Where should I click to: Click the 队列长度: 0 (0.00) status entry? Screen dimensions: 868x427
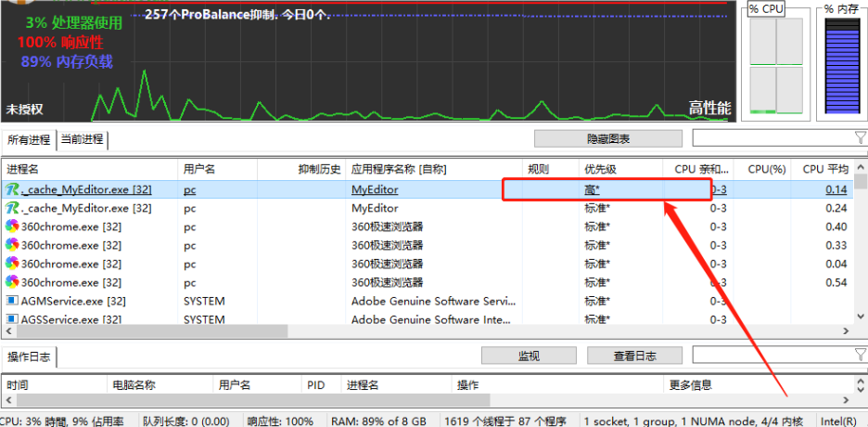click(186, 421)
